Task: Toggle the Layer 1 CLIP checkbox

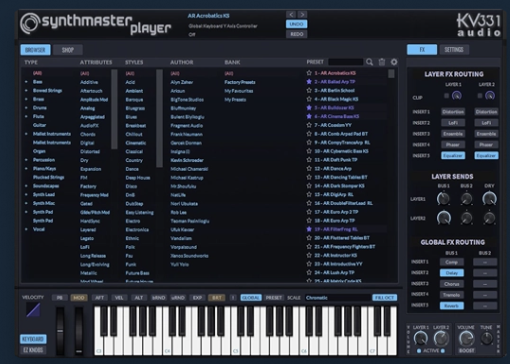Action: click(447, 96)
